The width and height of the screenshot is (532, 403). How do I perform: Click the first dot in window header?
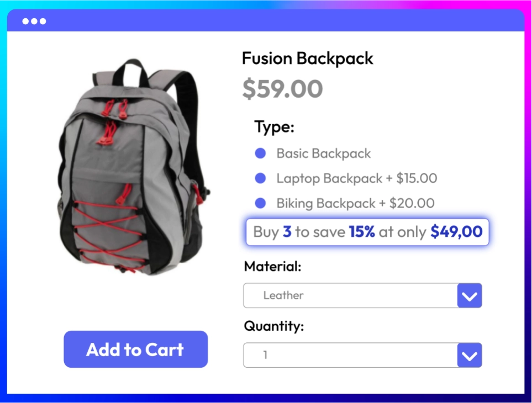tap(25, 22)
